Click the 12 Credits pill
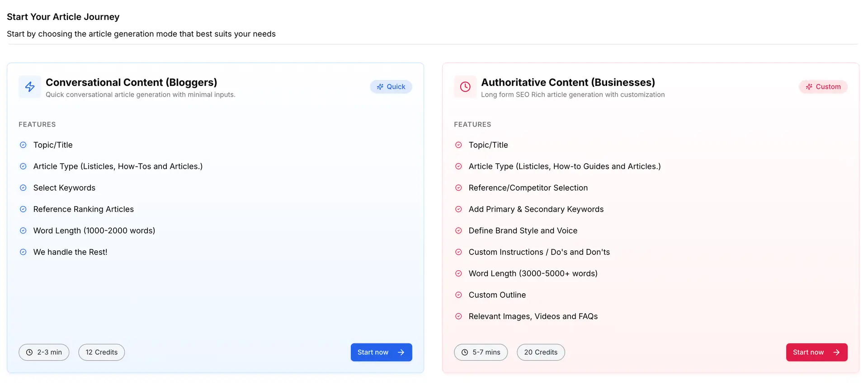 click(x=102, y=352)
